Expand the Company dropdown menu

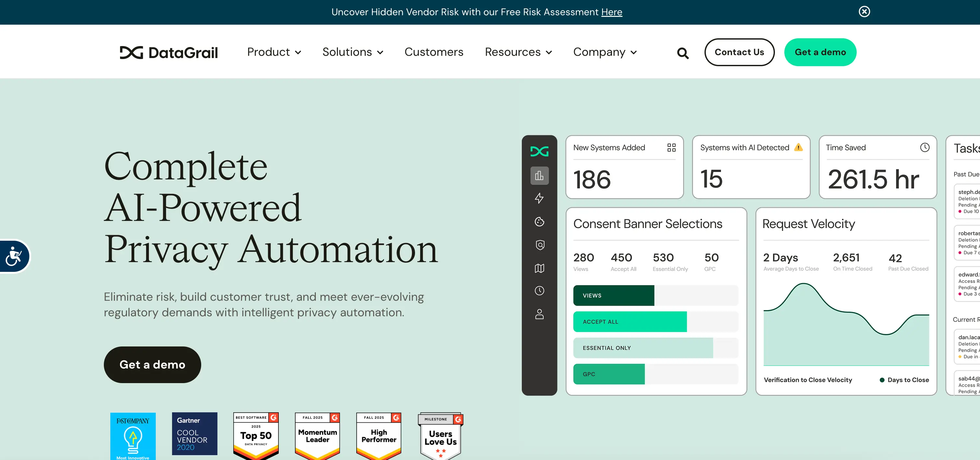pyautogui.click(x=605, y=52)
